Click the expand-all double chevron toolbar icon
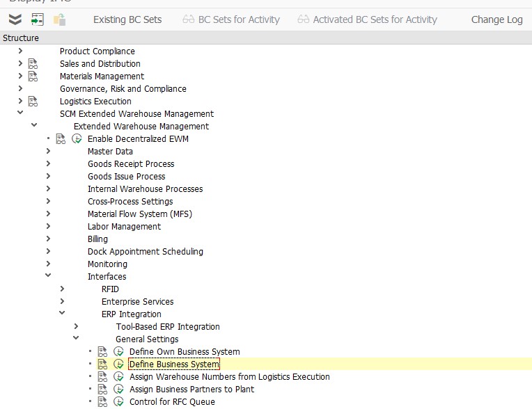532x409 pixels. [15, 19]
